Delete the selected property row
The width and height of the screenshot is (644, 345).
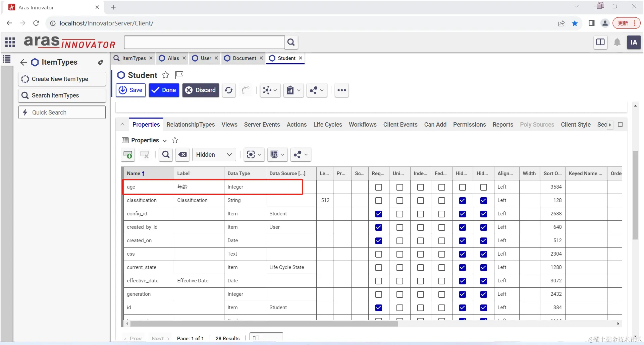[145, 154]
